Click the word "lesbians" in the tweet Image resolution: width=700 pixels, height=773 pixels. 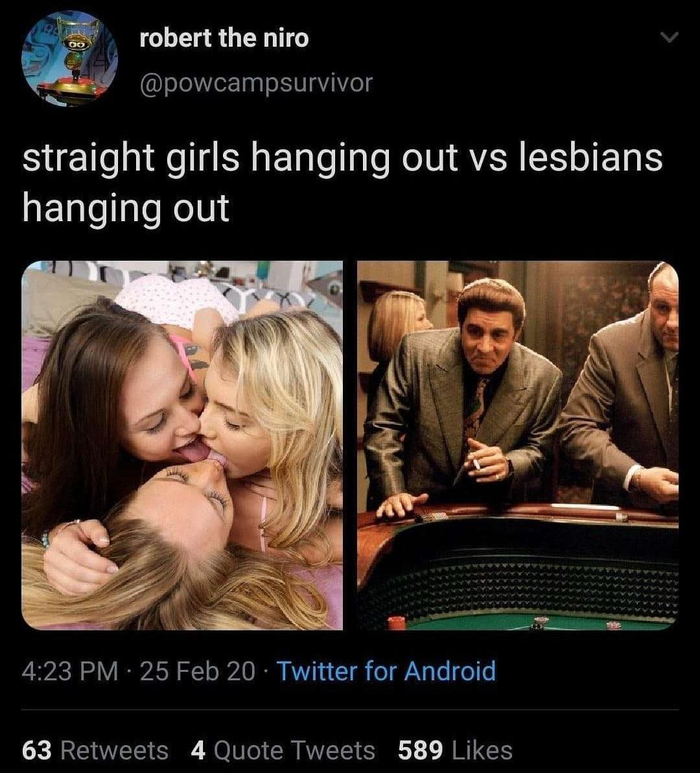pyautogui.click(x=590, y=157)
